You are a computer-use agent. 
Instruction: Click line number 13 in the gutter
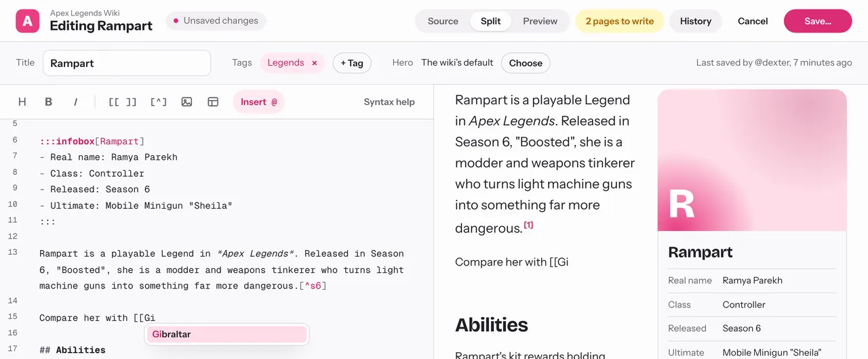click(13, 252)
